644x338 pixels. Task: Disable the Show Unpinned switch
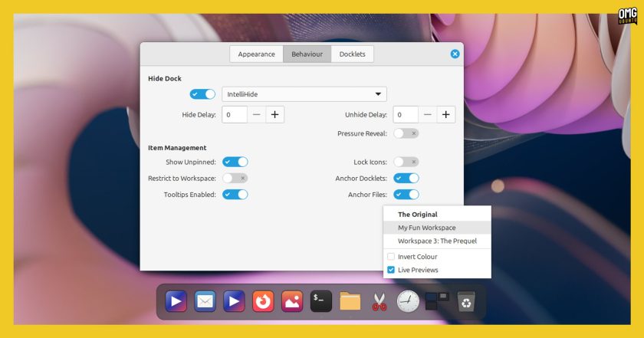click(235, 162)
